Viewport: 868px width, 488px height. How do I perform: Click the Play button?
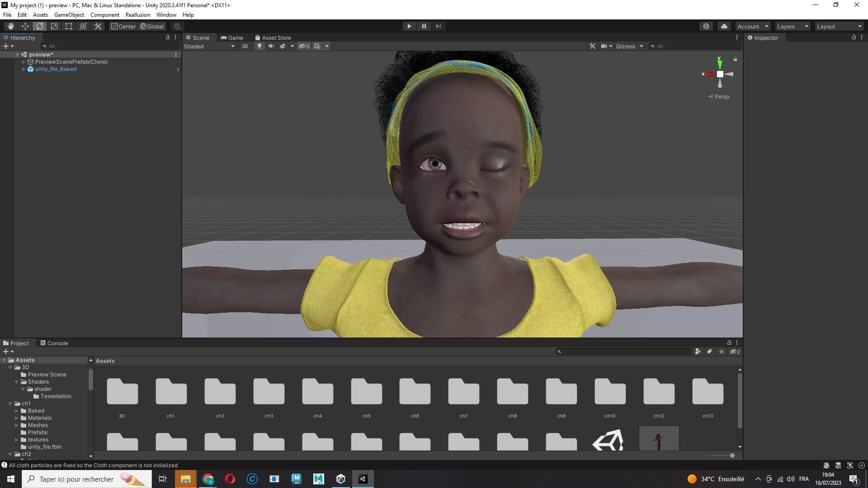point(409,26)
